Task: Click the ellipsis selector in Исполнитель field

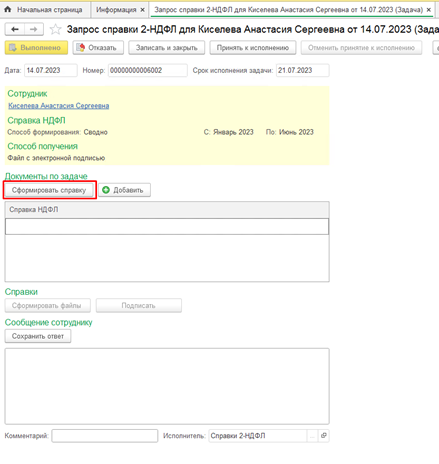Action: 312,435
